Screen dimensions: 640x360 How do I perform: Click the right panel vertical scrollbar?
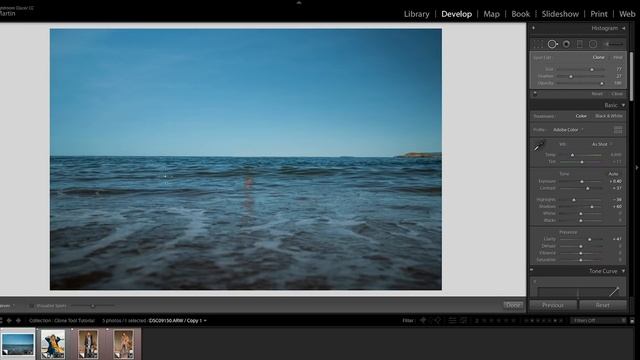(631, 78)
